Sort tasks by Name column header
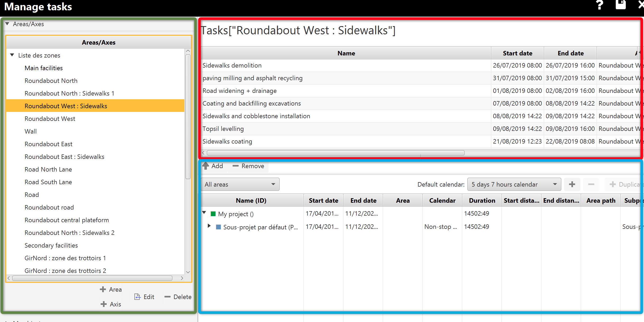The width and height of the screenshot is (644, 322). pos(346,53)
